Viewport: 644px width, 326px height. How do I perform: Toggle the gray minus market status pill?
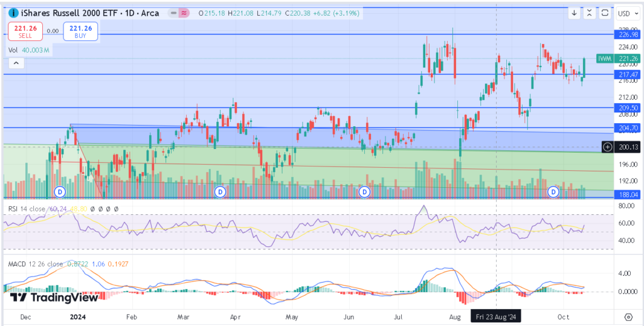coord(174,13)
